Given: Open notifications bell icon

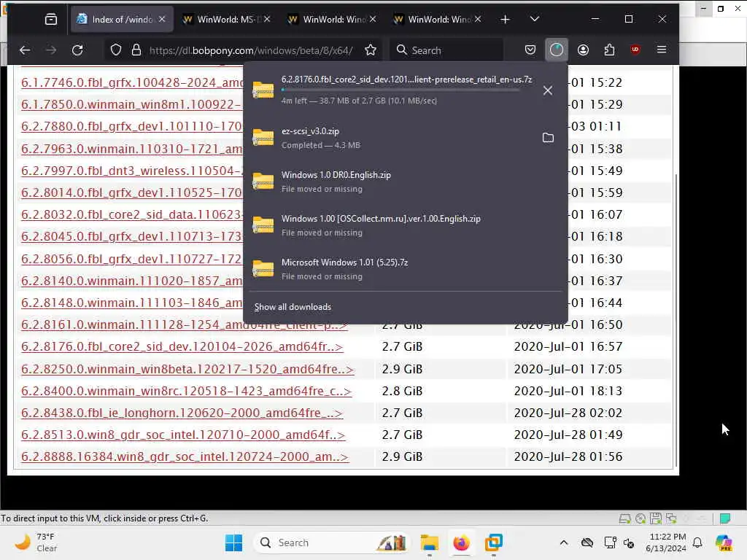Looking at the screenshot, I should pos(697,542).
